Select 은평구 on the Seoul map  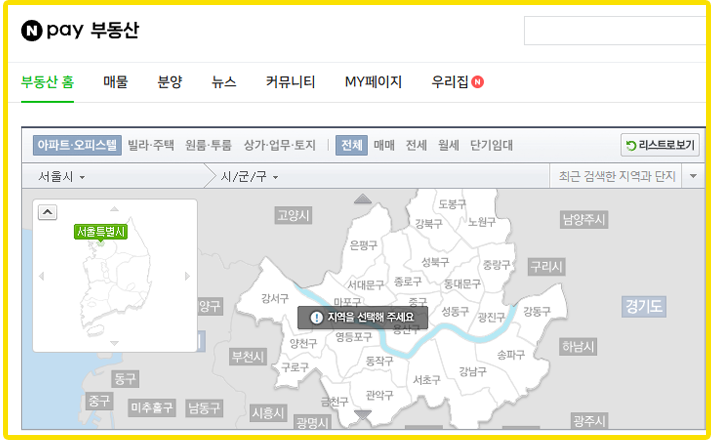[363, 246]
